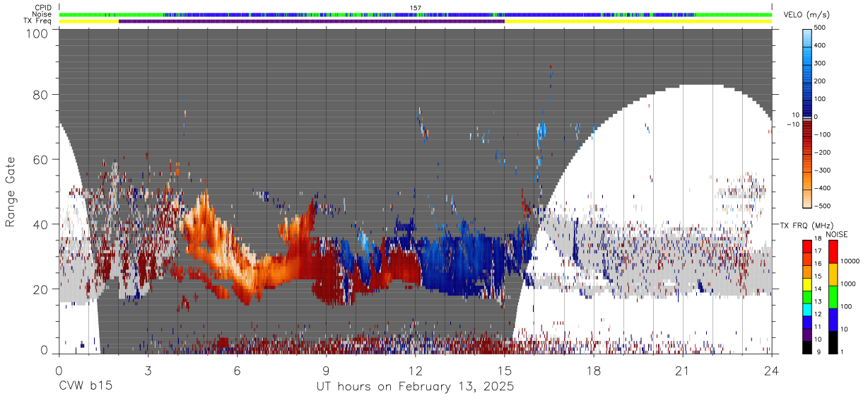Image resolution: width=868 pixels, height=401 pixels.
Task: Click the UT hours on February 13, 2025 title
Action: pos(415,387)
